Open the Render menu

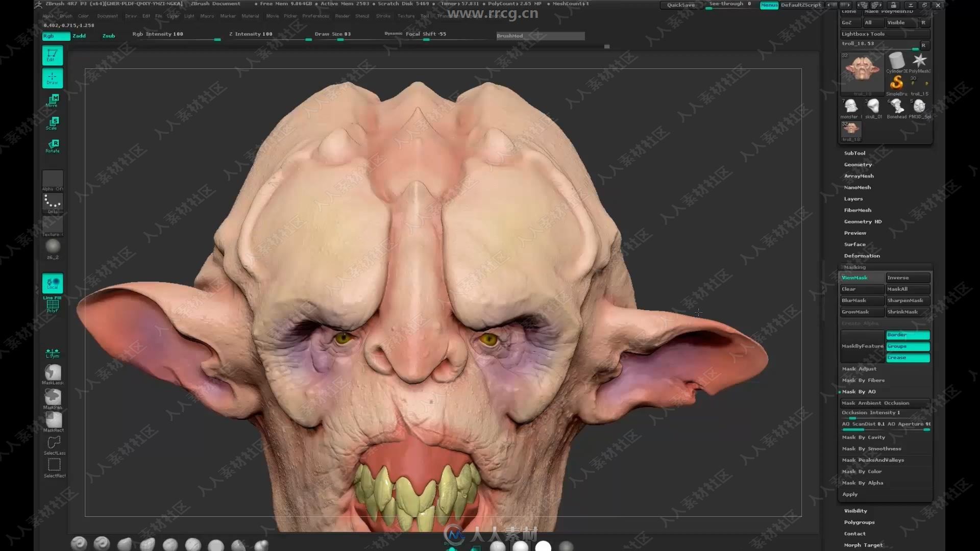(342, 16)
